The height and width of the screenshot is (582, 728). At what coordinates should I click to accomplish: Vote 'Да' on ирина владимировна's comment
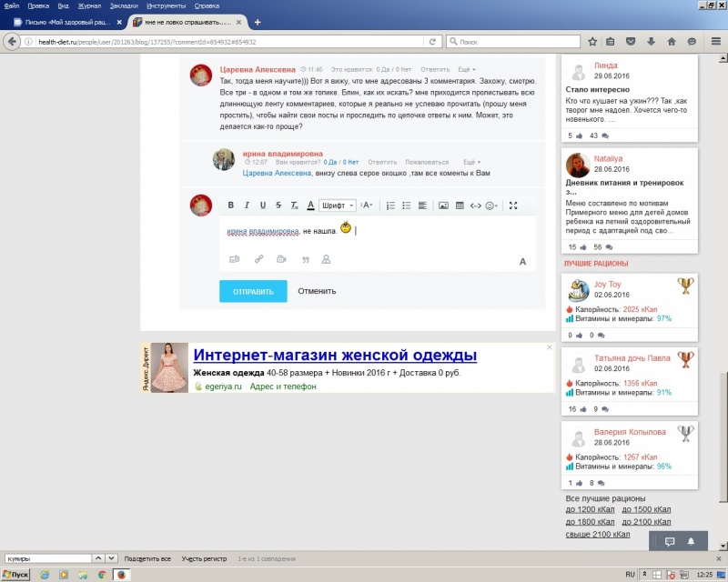[x=329, y=162]
